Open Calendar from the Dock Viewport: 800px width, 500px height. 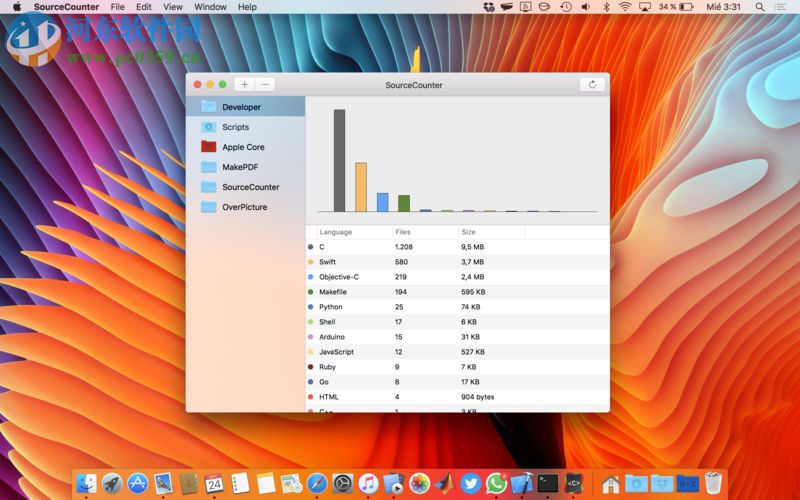[x=214, y=483]
